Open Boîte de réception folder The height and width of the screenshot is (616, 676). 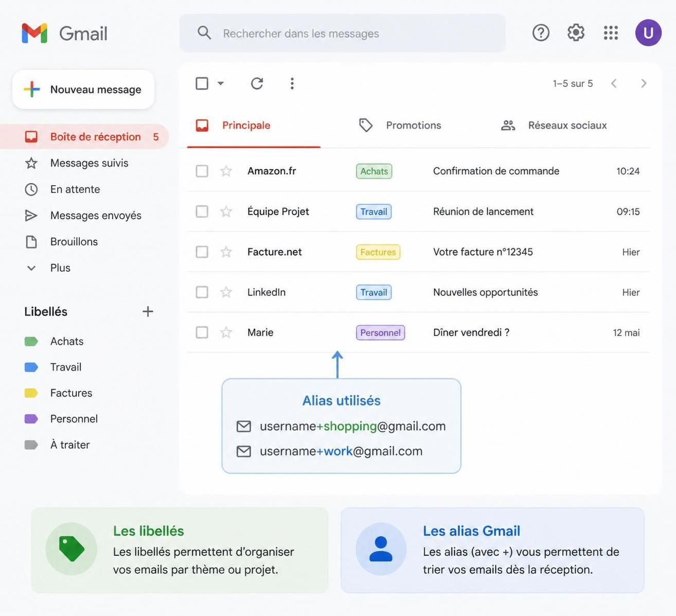(x=84, y=137)
